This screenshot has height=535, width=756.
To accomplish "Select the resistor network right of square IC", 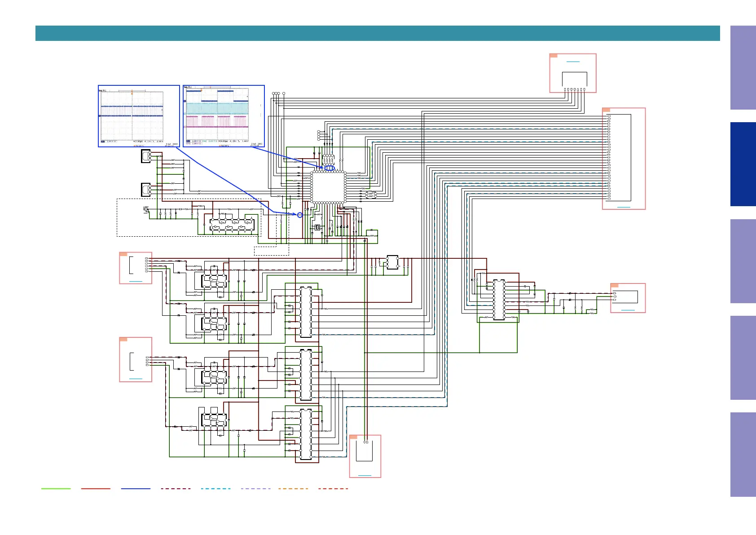I will [x=370, y=195].
